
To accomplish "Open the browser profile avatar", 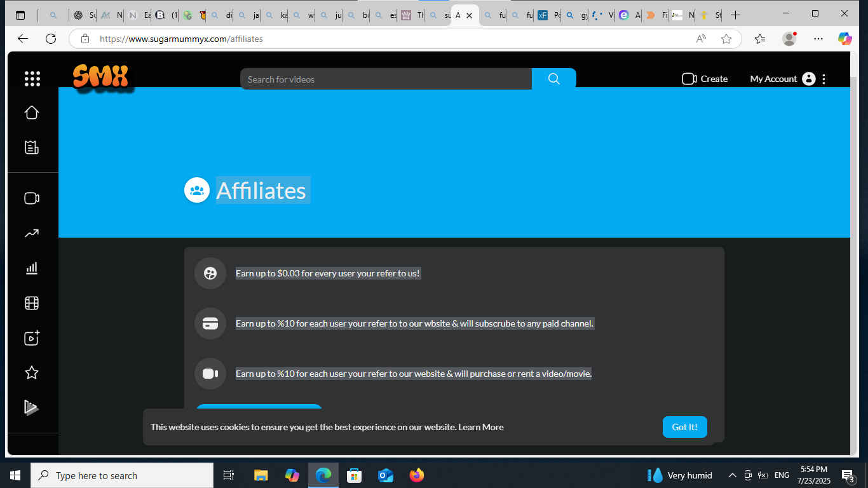I will coord(789,39).
